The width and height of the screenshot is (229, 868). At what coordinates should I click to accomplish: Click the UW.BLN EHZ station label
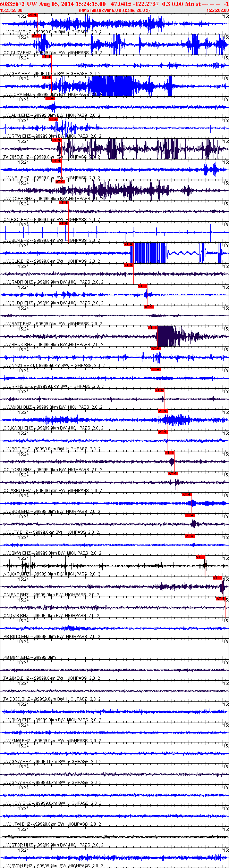(x=17, y=240)
